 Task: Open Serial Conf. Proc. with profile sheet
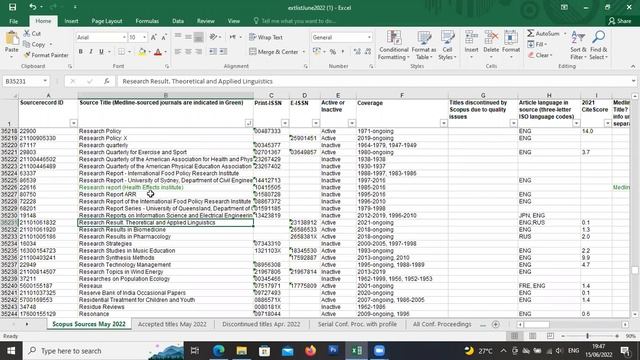pos(357,324)
